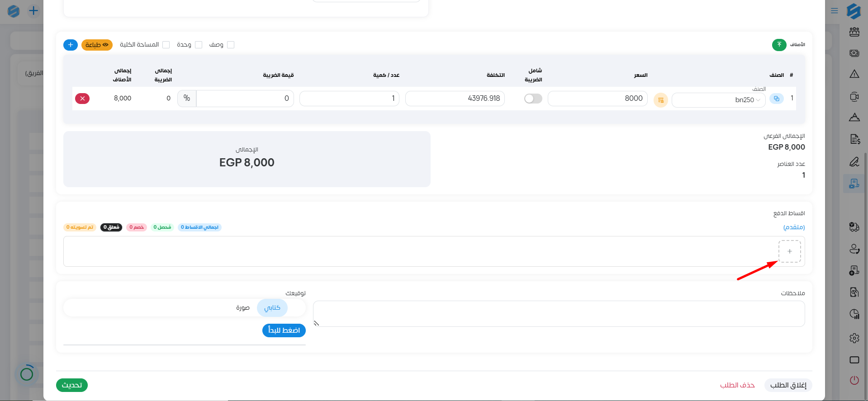Click the حذف الطلب link
This screenshot has width=868, height=401.
point(737,385)
